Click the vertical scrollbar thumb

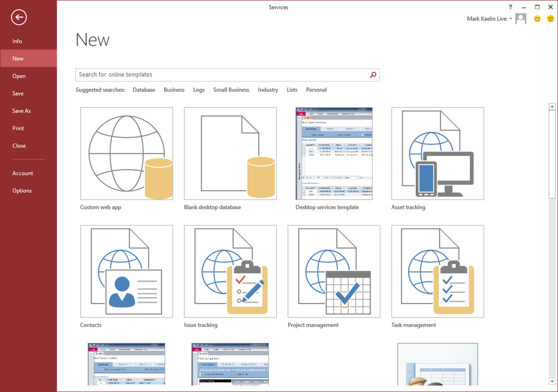[552, 154]
